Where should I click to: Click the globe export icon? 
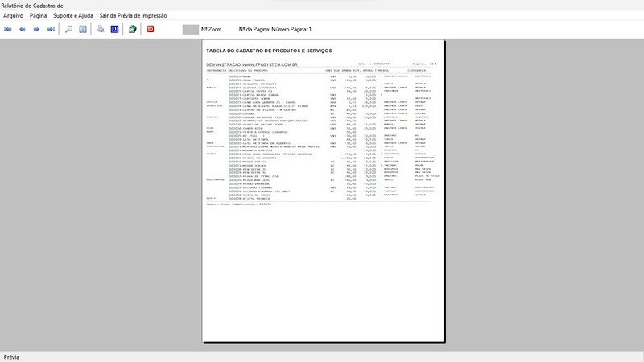pos(132,29)
